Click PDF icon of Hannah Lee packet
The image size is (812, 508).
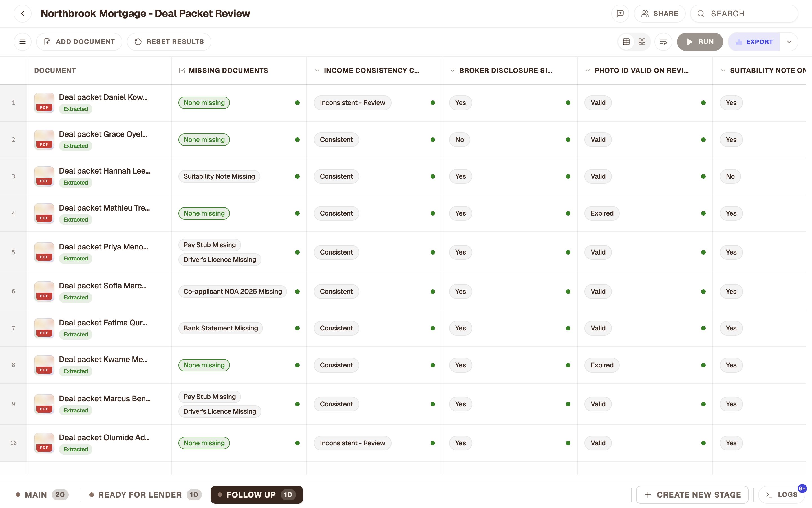pos(44,176)
